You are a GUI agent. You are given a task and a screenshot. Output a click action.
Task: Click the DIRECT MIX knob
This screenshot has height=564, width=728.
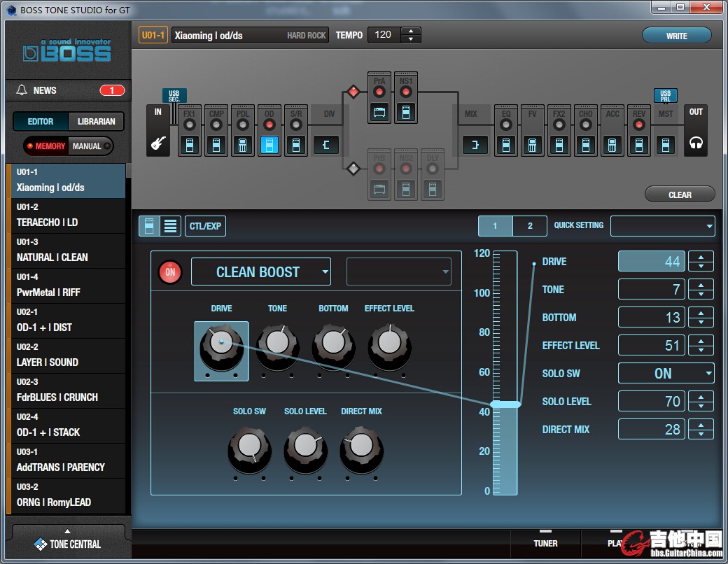pyautogui.click(x=362, y=449)
